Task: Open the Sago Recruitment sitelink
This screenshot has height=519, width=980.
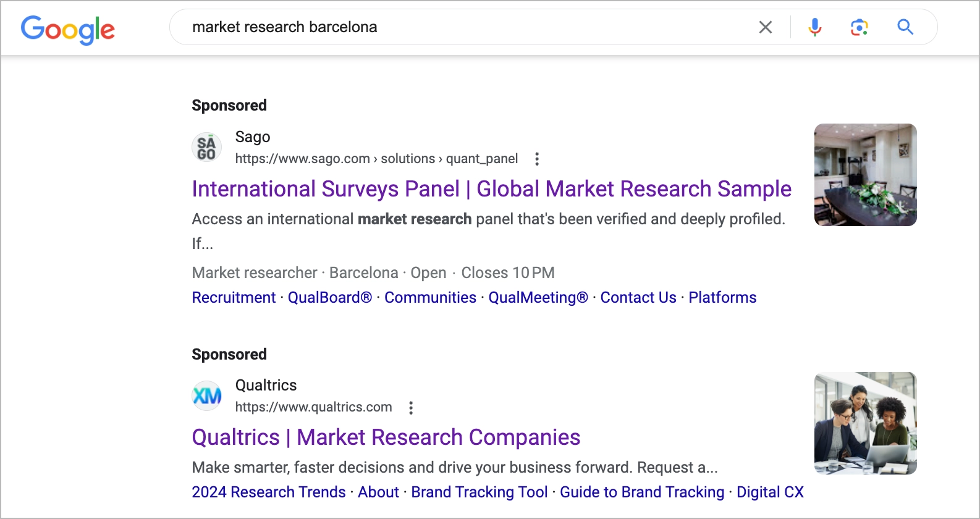Action: tap(234, 298)
